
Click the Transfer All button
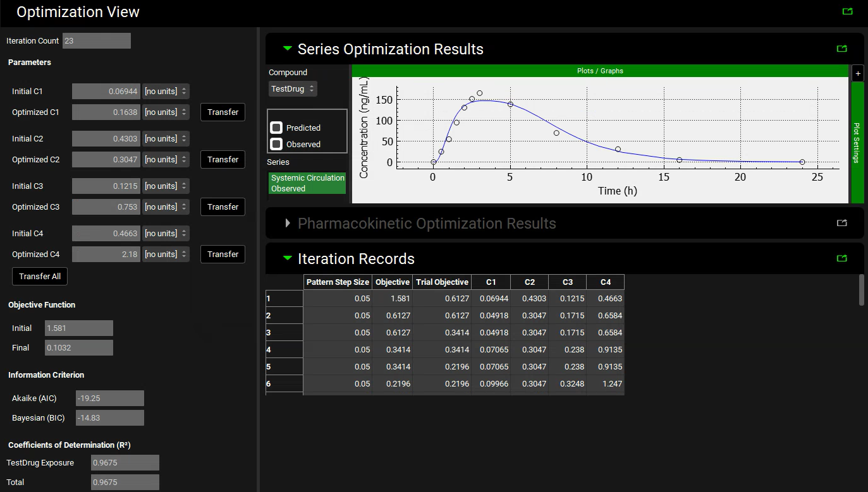[x=40, y=277]
